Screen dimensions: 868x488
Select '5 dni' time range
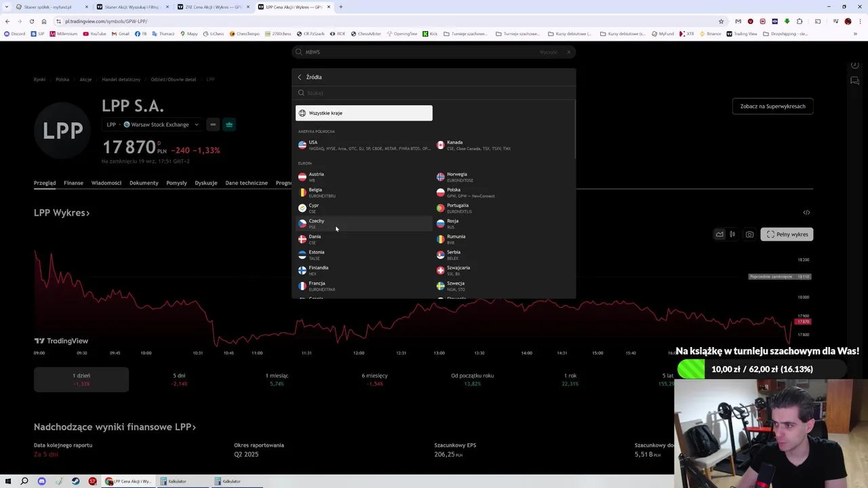[179, 380]
